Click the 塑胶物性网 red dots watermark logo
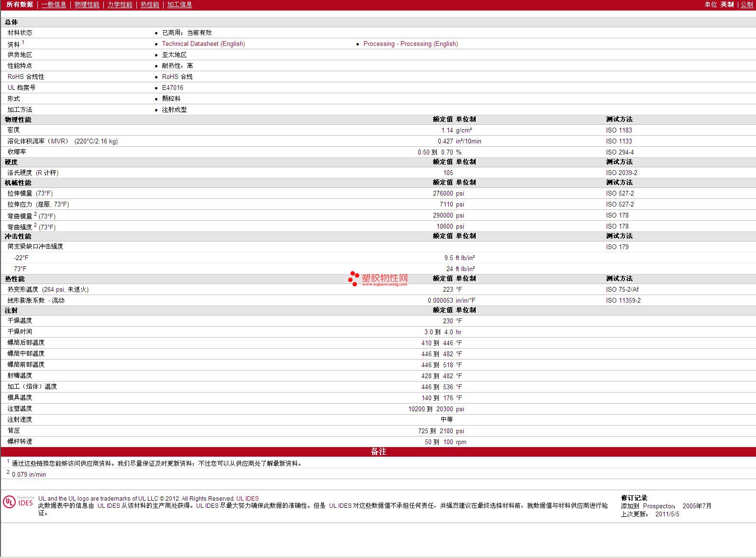The height and width of the screenshot is (558, 756). tap(354, 278)
